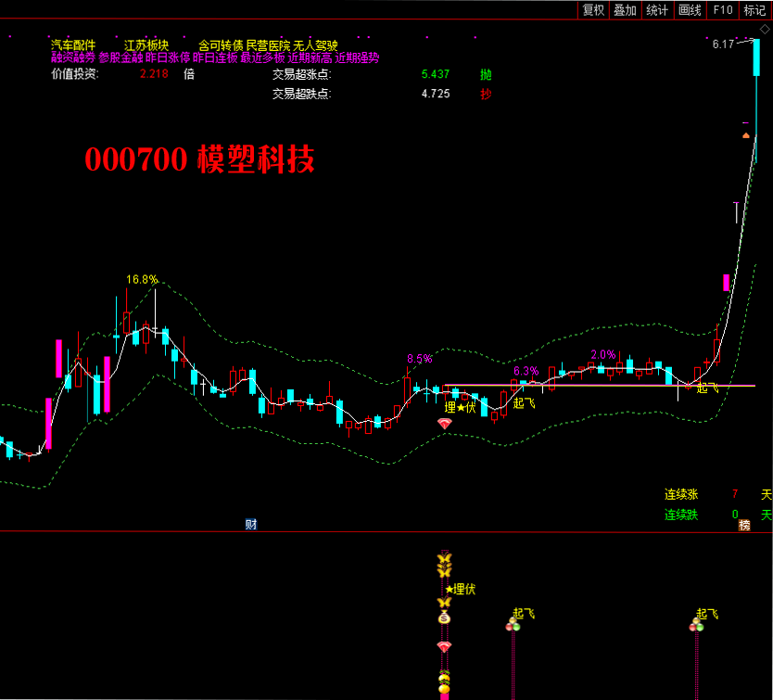Click the 汽车配件 sector tag

pos(73,45)
